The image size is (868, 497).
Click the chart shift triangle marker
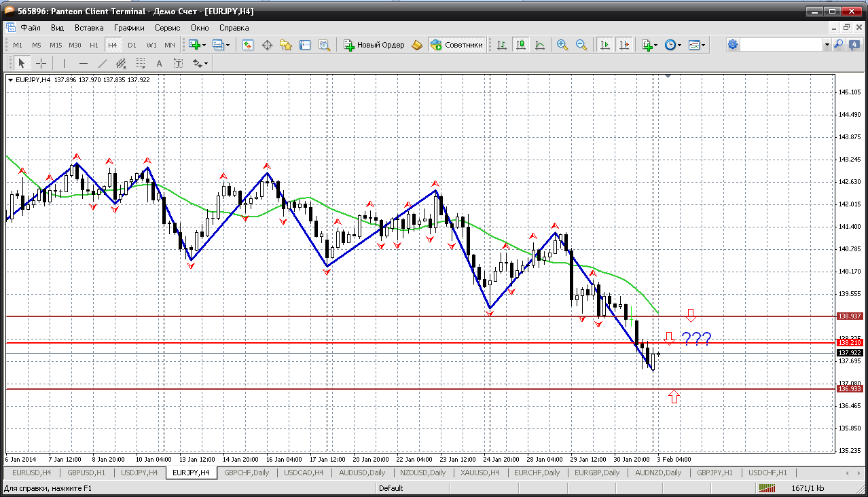pos(668,76)
